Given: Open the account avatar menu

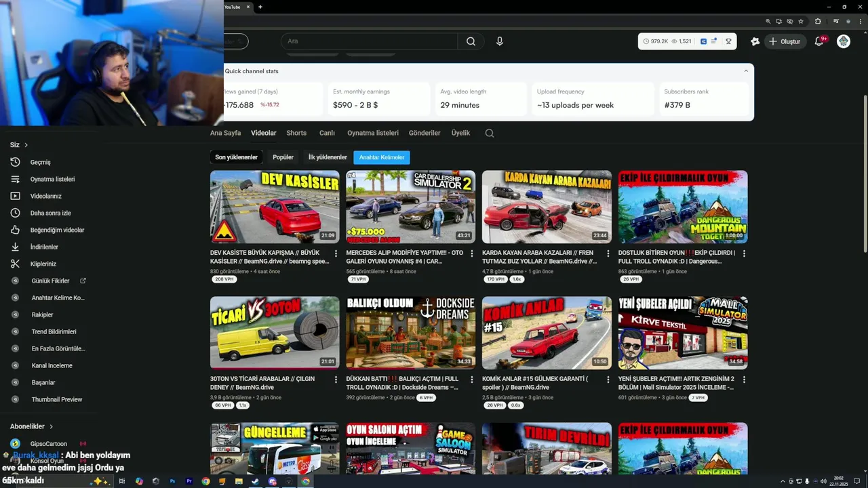Looking at the screenshot, I should 844,41.
